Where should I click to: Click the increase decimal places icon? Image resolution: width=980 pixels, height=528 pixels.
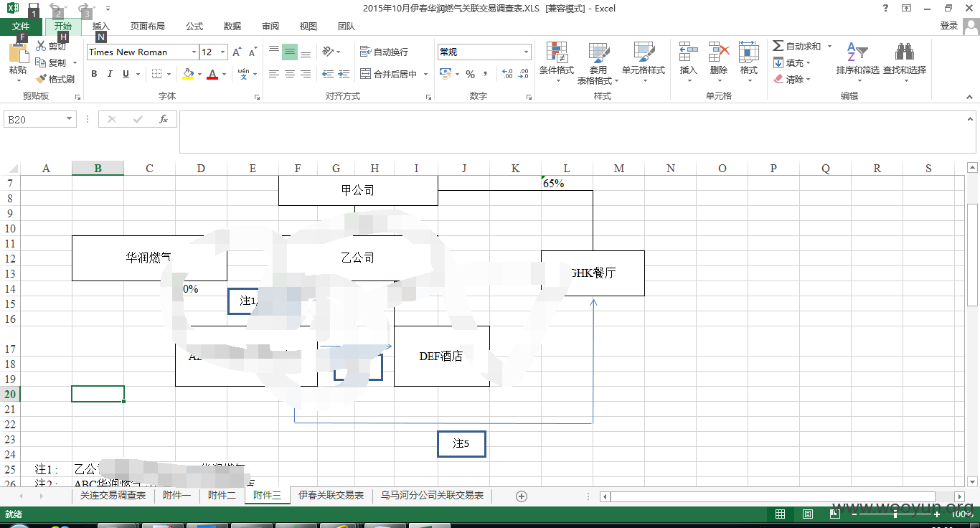tap(508, 74)
